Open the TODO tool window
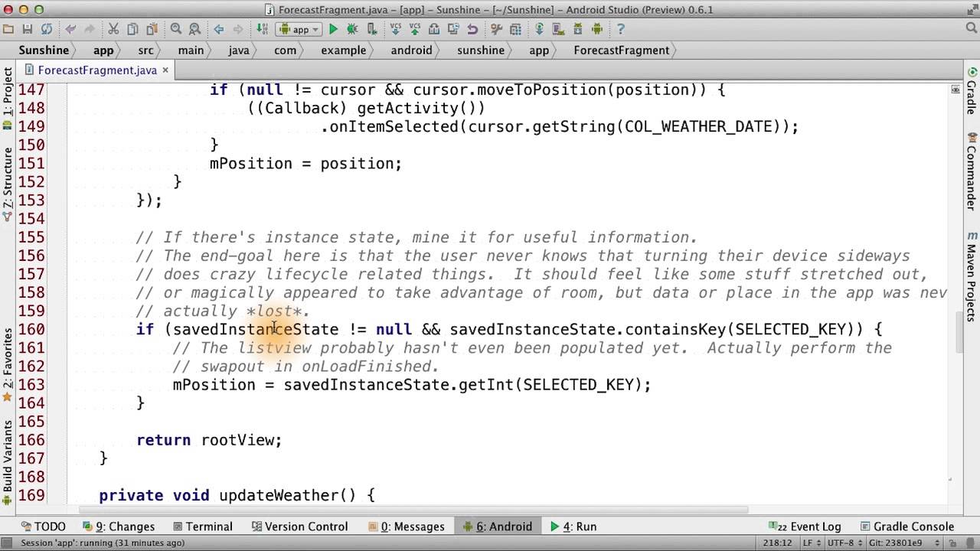Viewport: 980px width, 551px height. pyautogui.click(x=43, y=527)
